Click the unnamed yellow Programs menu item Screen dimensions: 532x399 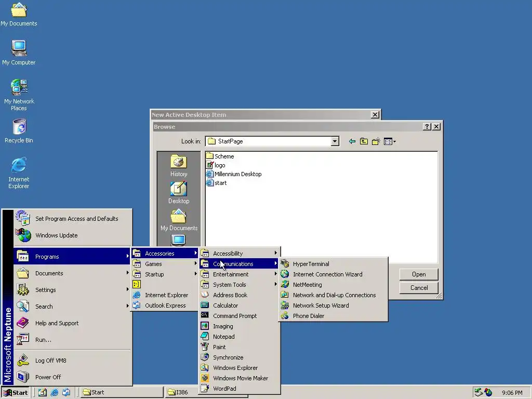[x=165, y=285]
